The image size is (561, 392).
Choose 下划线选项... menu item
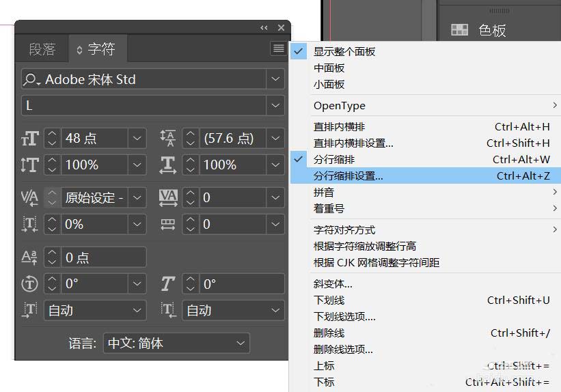coord(426,316)
